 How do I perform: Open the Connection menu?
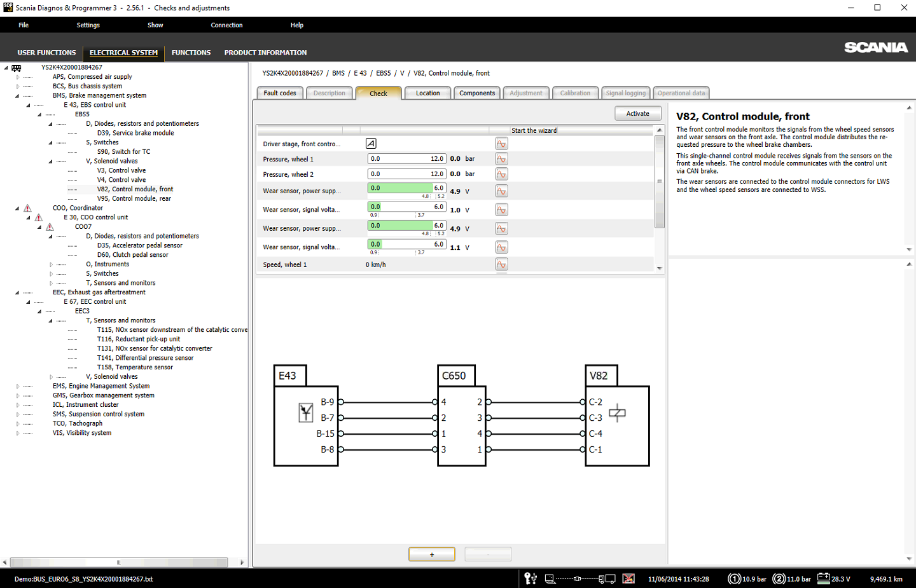[x=226, y=25]
